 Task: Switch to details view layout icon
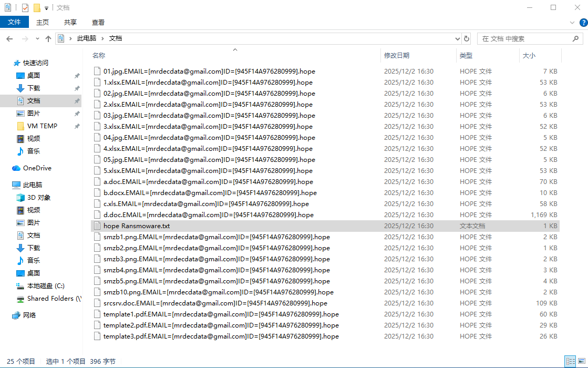[x=570, y=361]
